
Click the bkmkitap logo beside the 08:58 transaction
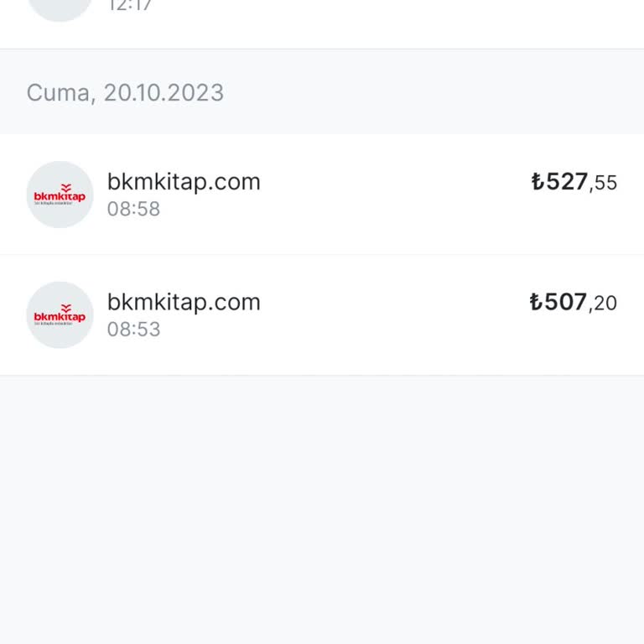60,195
